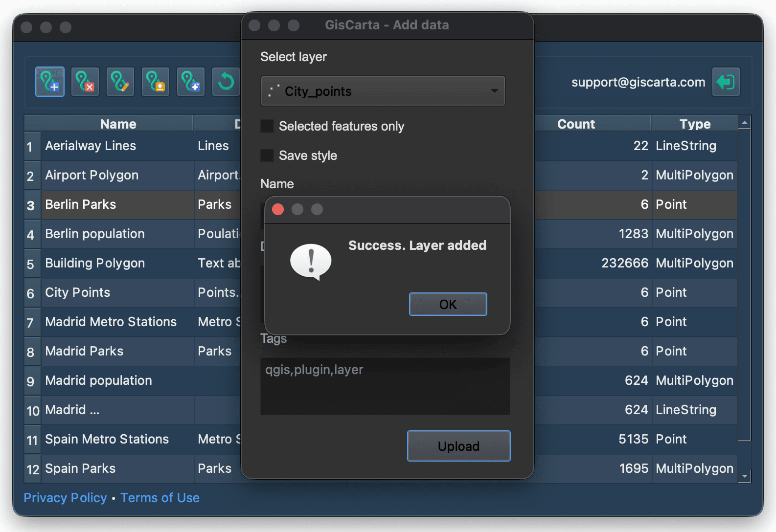
Task: Click the Count column header
Action: (x=576, y=124)
